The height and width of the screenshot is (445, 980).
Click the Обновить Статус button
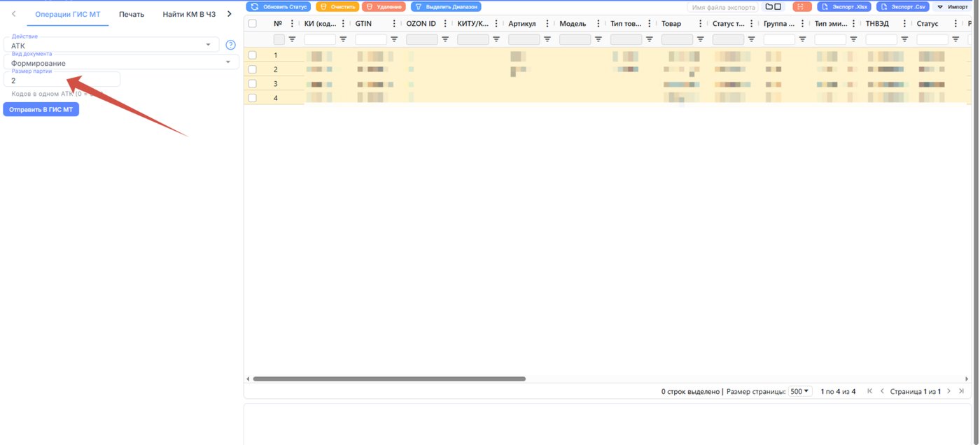click(279, 7)
